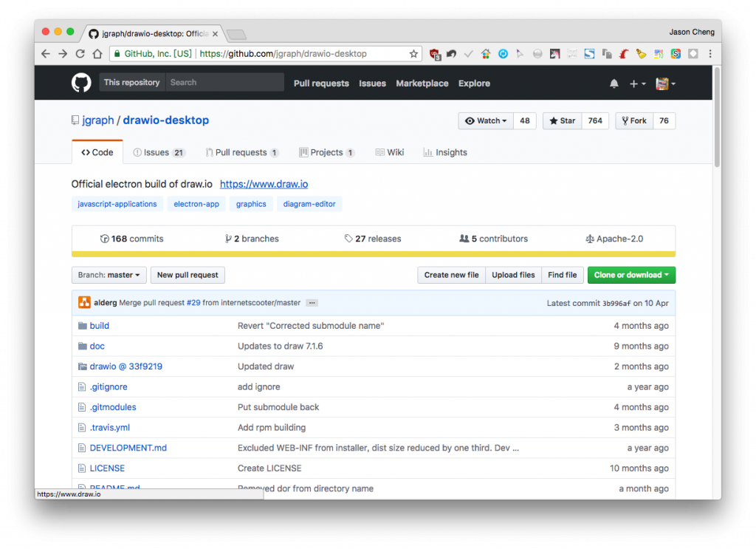Image resolution: width=756 pixels, height=549 pixels.
Task: Click Upload files button
Action: (513, 275)
